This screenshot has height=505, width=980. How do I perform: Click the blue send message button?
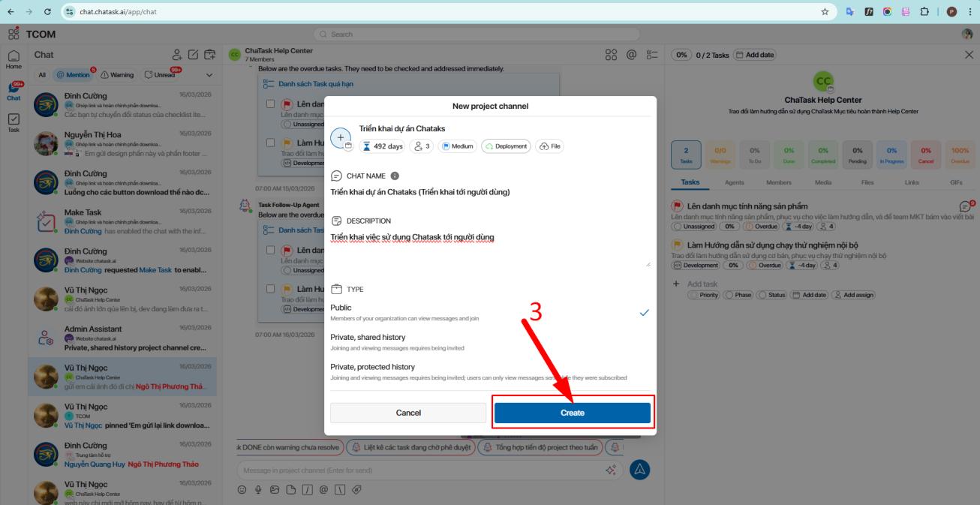[639, 470]
